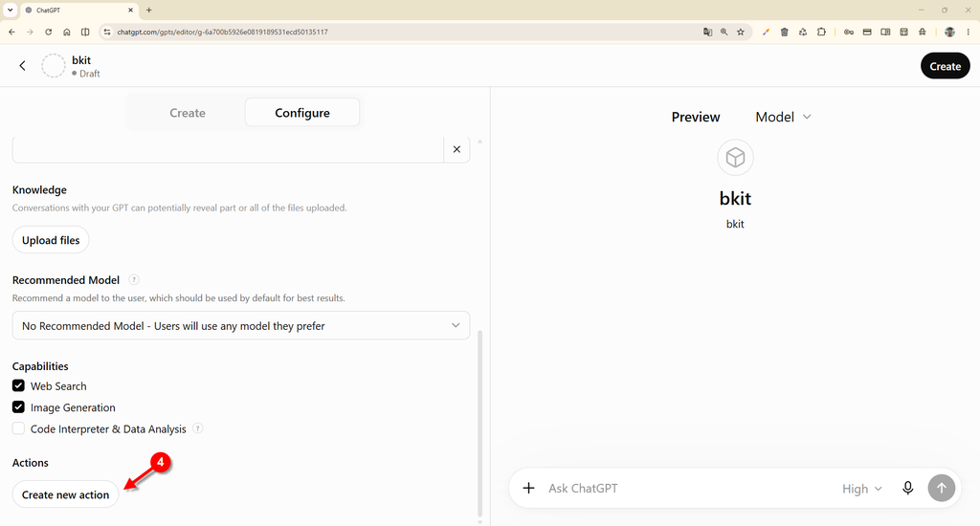The height and width of the screenshot is (526, 980).
Task: Click Upload files button
Action: 51,240
